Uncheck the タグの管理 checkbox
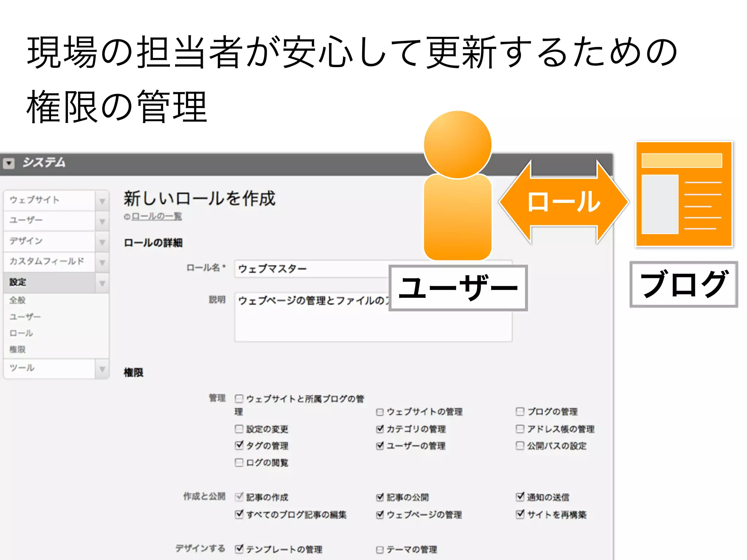Screen dimensions: 747x560 pos(239,445)
